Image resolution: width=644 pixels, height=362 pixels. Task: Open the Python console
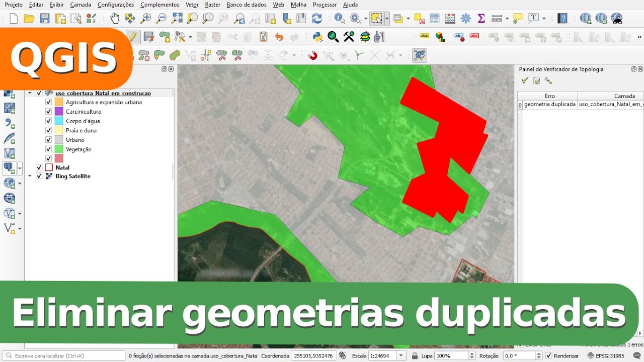click(x=317, y=37)
